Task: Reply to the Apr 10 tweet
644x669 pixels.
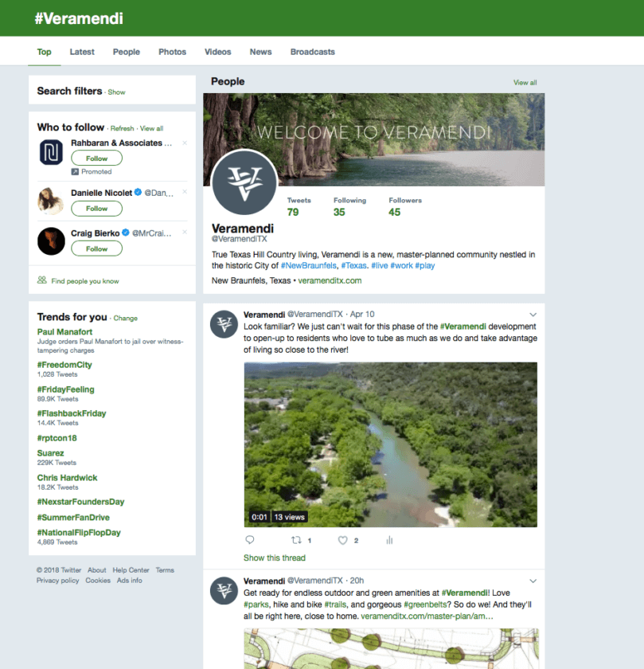Action: click(x=250, y=540)
